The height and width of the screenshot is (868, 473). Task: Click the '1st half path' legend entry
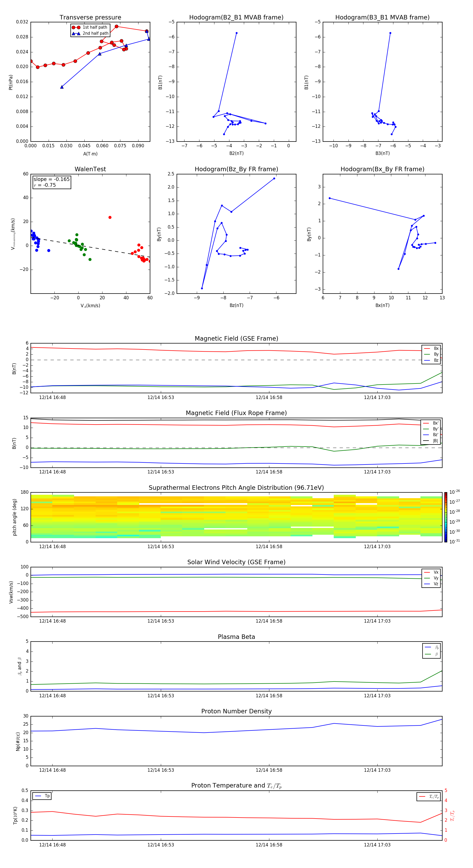tap(90, 27)
